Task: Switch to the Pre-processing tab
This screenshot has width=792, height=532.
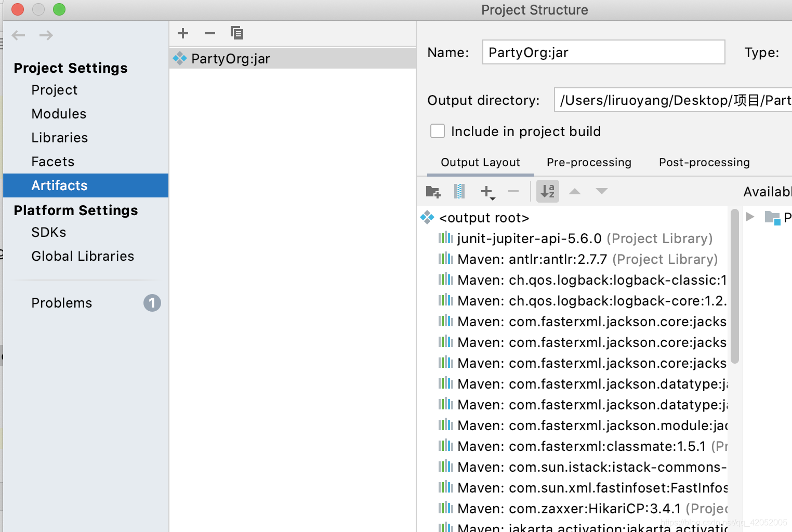Action: pos(589,162)
